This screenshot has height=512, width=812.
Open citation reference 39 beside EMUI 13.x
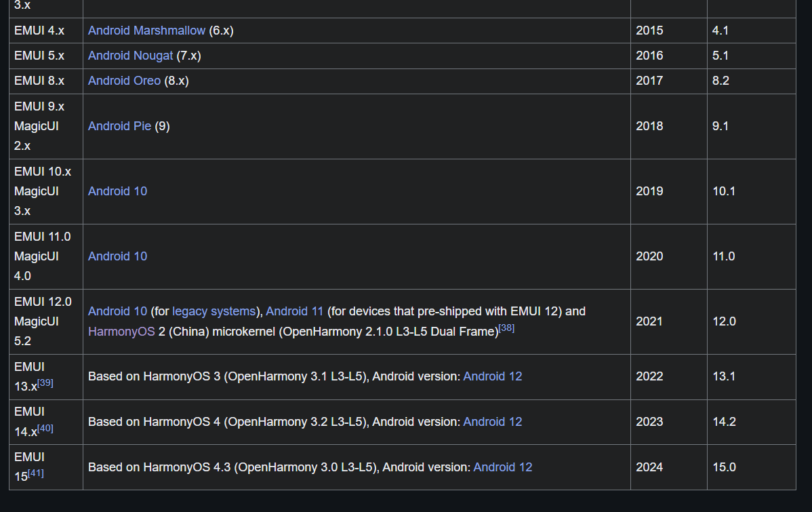click(x=45, y=383)
